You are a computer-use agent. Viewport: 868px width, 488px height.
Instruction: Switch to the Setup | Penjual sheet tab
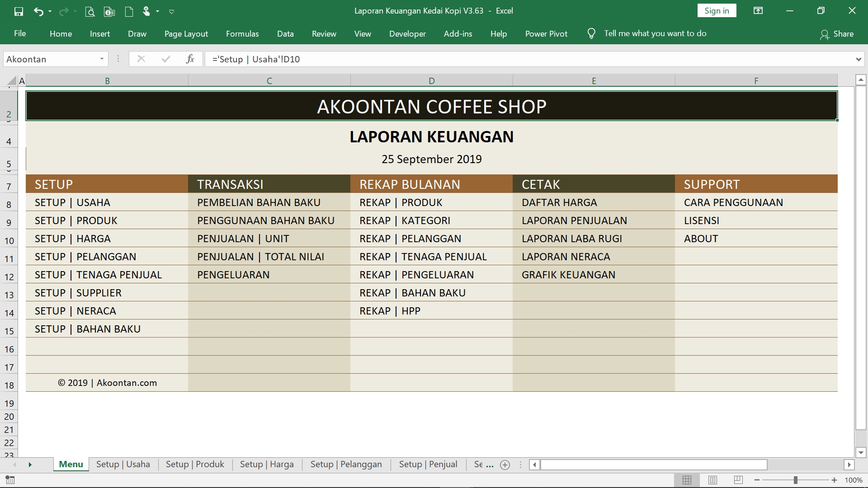[428, 464]
